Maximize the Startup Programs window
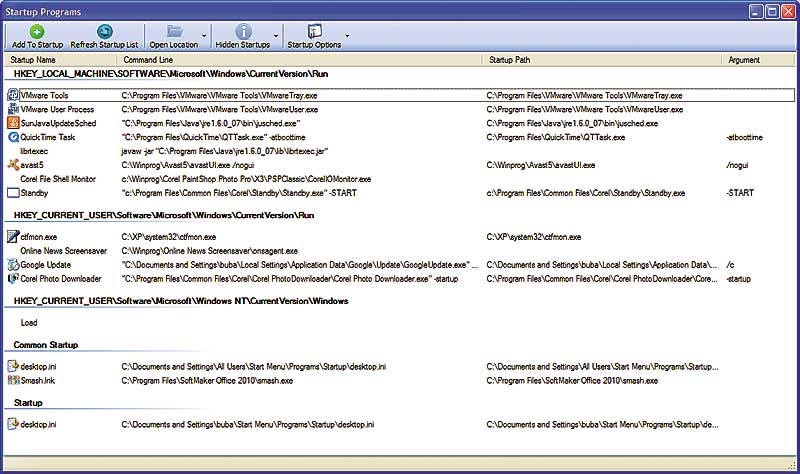 click(x=773, y=11)
